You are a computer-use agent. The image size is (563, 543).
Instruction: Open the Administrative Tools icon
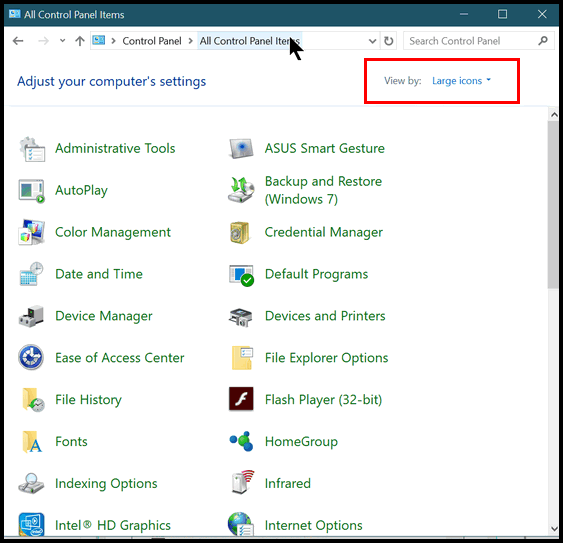pyautogui.click(x=32, y=149)
